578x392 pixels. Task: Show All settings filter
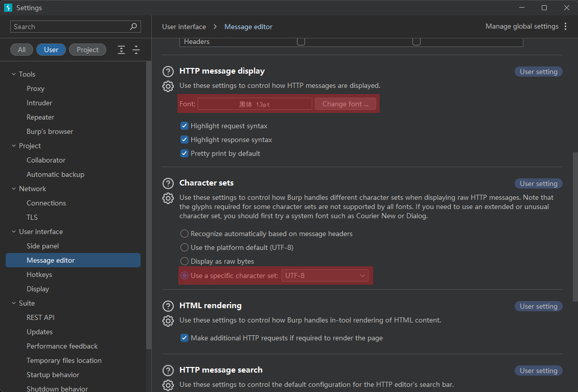point(22,50)
